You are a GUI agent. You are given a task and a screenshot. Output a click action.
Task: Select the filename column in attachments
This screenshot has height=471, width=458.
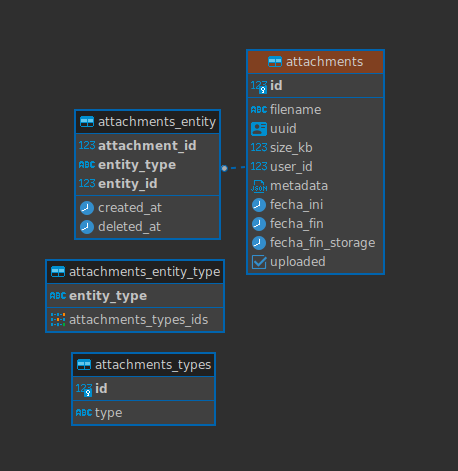pyautogui.click(x=315, y=110)
